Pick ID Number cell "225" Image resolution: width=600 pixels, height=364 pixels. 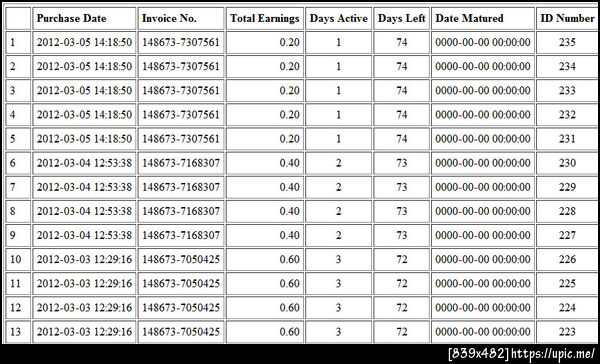[568, 284]
